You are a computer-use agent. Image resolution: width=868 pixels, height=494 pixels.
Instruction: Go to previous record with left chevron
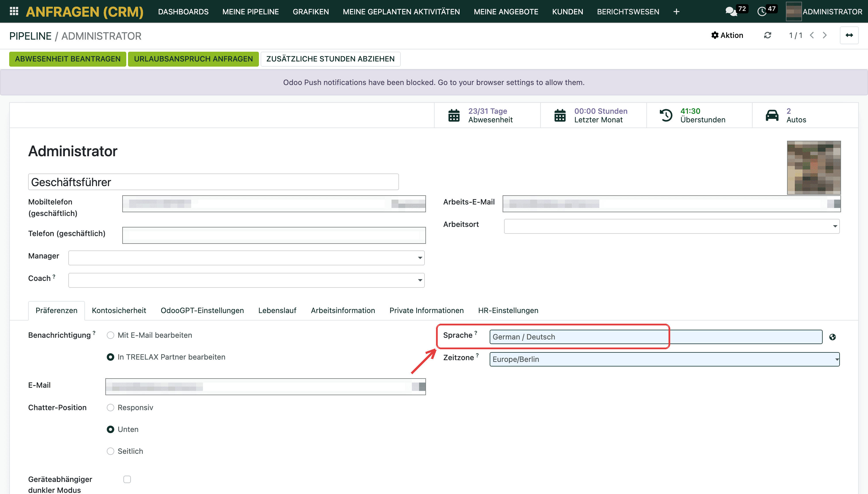[812, 35]
